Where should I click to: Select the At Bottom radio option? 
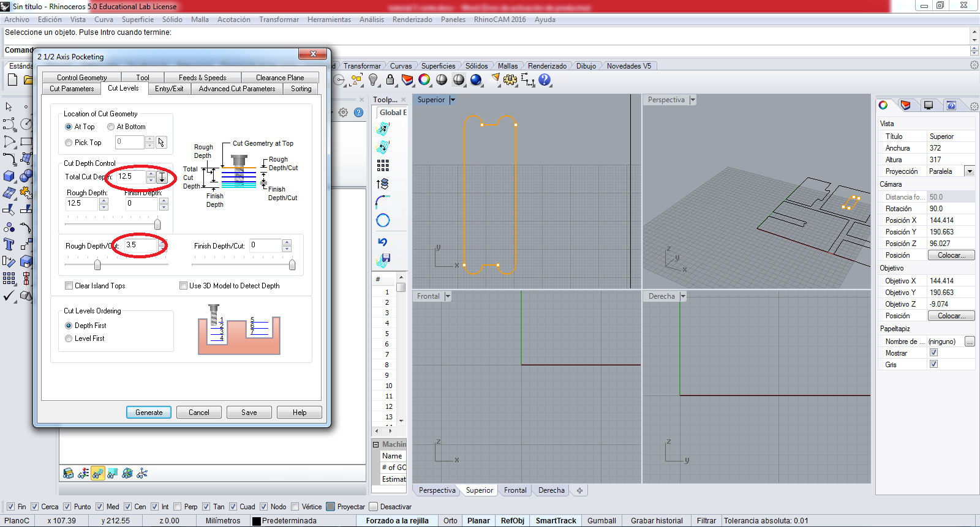[111, 127]
